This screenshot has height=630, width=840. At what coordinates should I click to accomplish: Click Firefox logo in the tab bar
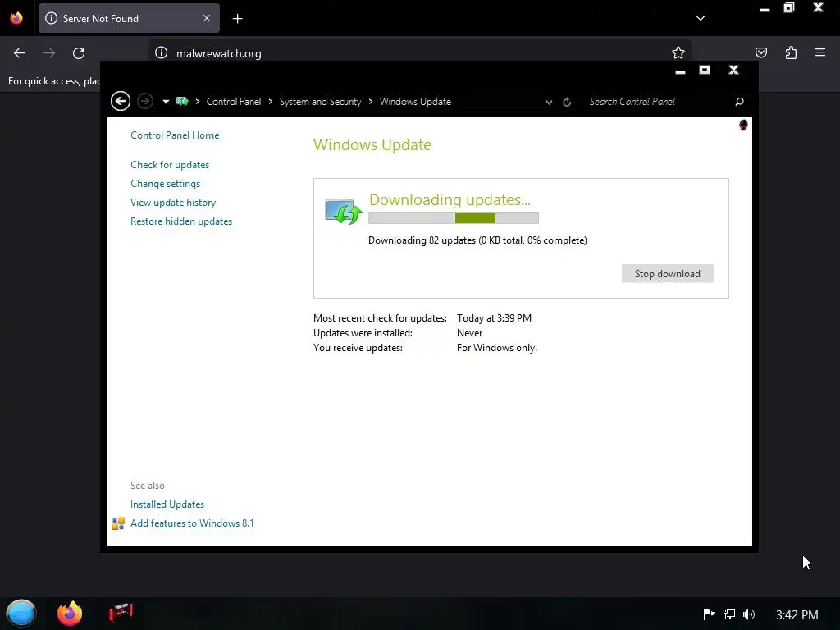tap(16, 18)
